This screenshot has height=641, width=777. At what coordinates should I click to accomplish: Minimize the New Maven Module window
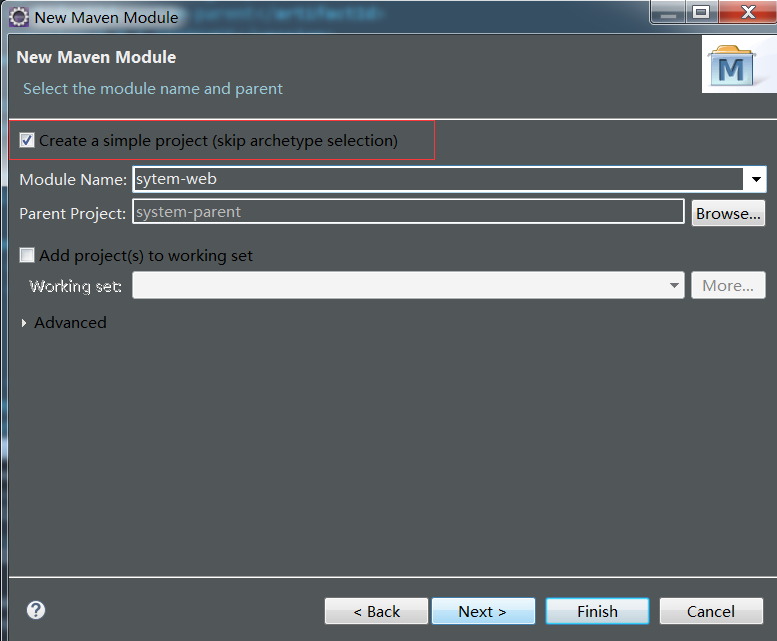tap(667, 13)
